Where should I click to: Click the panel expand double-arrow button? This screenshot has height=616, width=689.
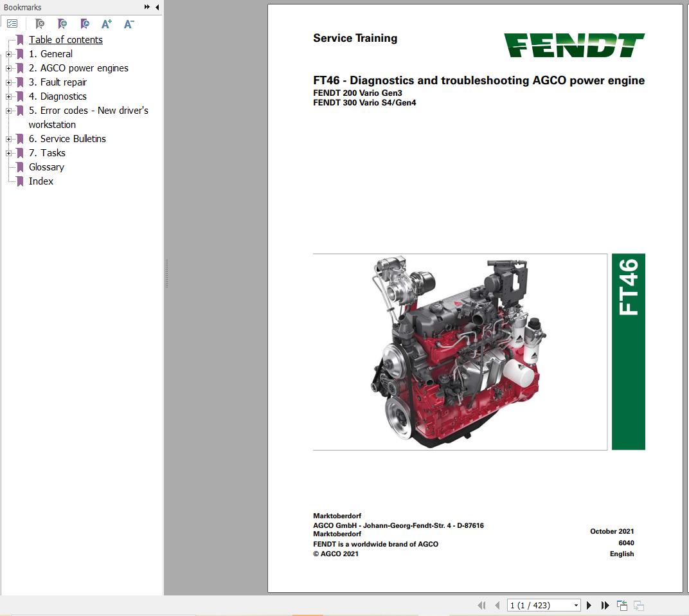[147, 7]
